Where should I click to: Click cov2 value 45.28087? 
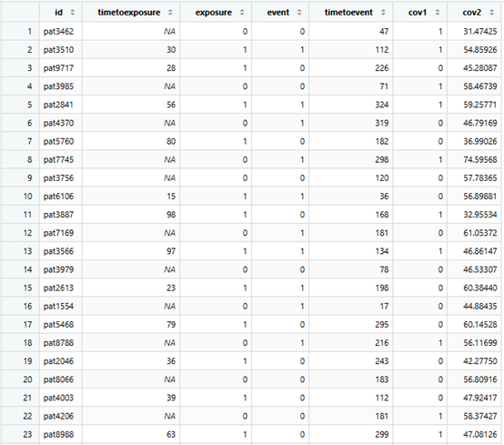480,68
